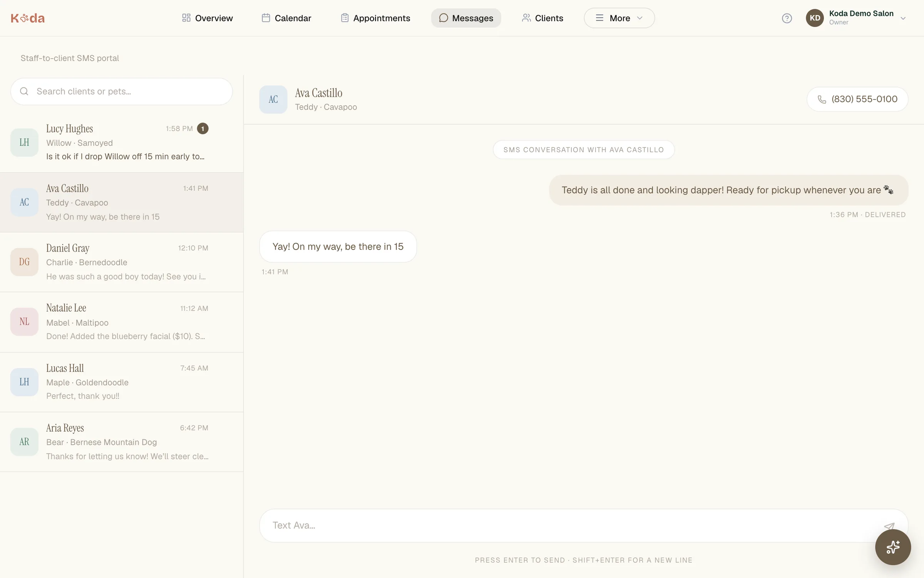Click into Search clients or pets field

point(122,91)
